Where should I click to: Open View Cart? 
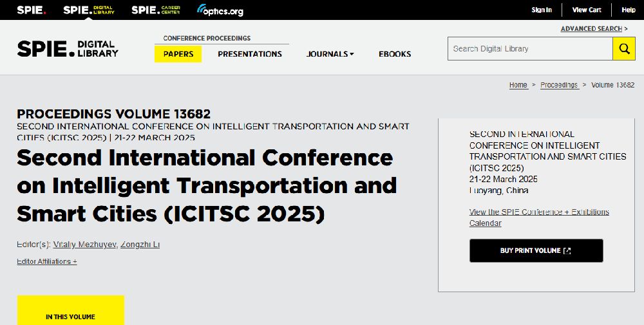coord(587,10)
